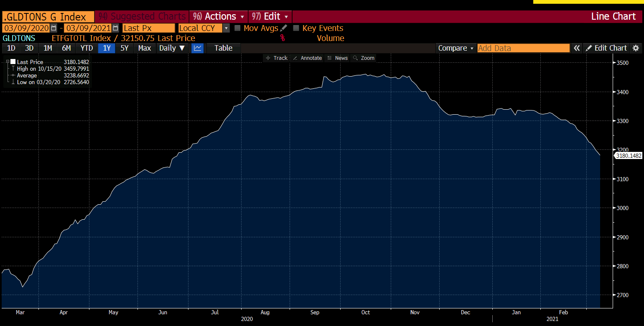Activate the Zoom tool
Image resolution: width=644 pixels, height=326 pixels.
click(364, 58)
